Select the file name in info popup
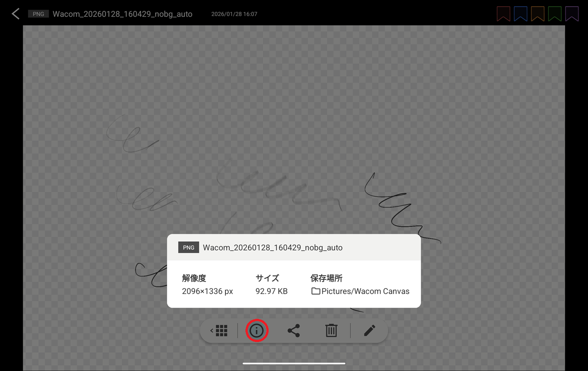588x371 pixels. click(273, 247)
